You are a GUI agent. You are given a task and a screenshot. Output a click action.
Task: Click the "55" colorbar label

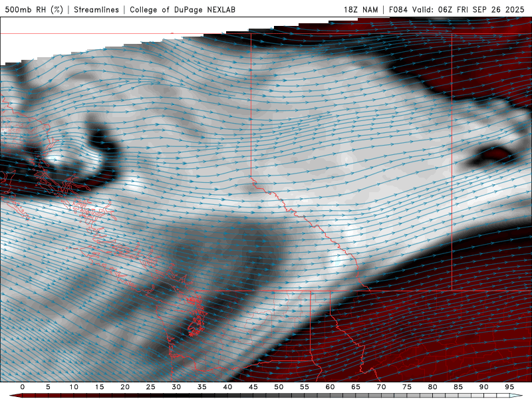coord(305,387)
